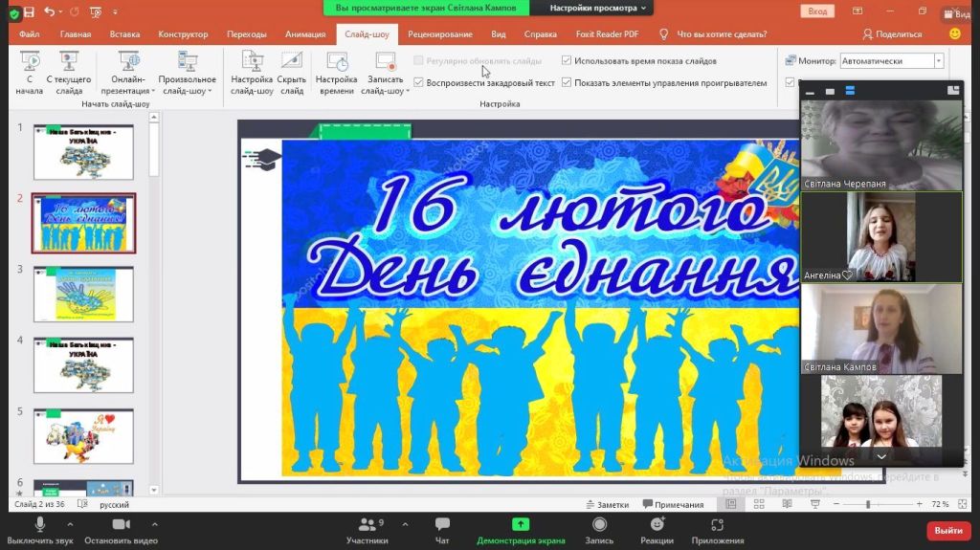Viewport: 980px width, 550px height.
Task: Click the red 'Выйти' button
Action: click(947, 530)
